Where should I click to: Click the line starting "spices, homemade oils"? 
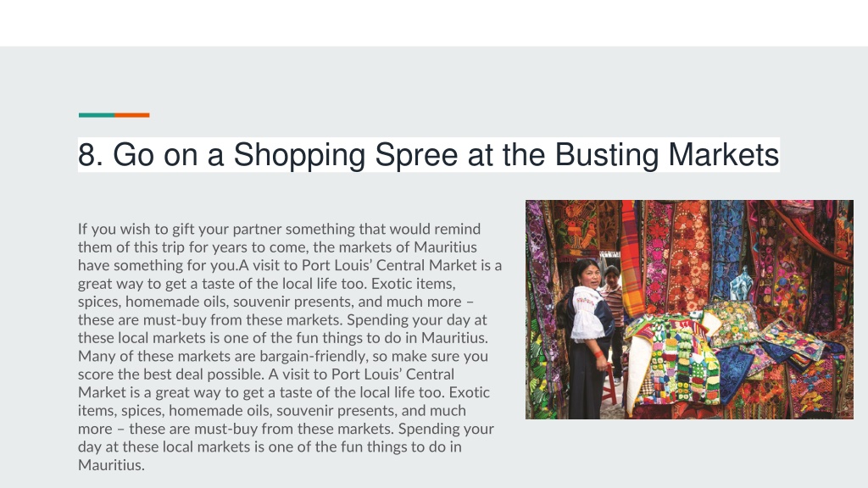(275, 302)
